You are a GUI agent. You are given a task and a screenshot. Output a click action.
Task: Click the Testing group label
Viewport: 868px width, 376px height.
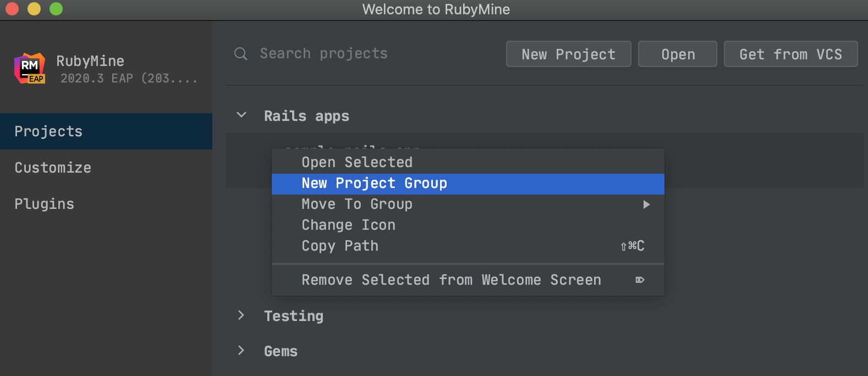tap(294, 316)
